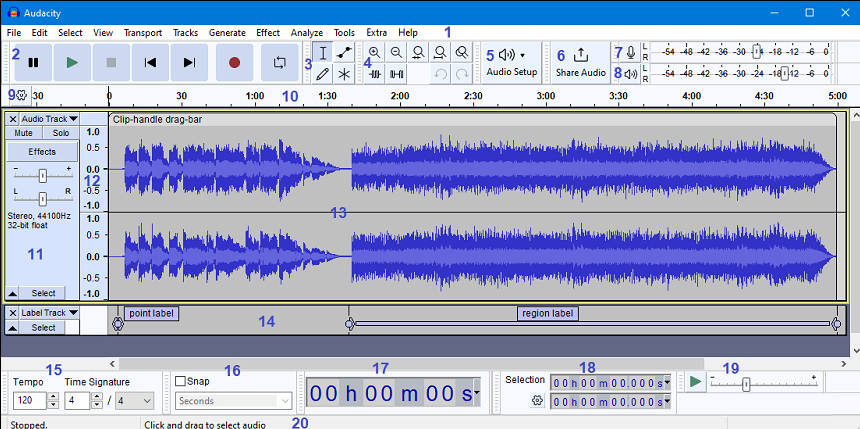Skip to Start of the project
Viewport: 860px width, 429px height.
click(150, 63)
